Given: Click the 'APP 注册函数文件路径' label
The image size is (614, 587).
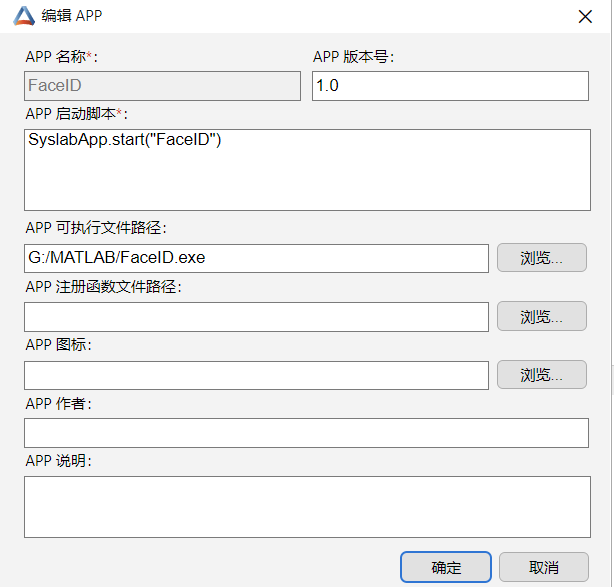Looking at the screenshot, I should click(103, 287).
